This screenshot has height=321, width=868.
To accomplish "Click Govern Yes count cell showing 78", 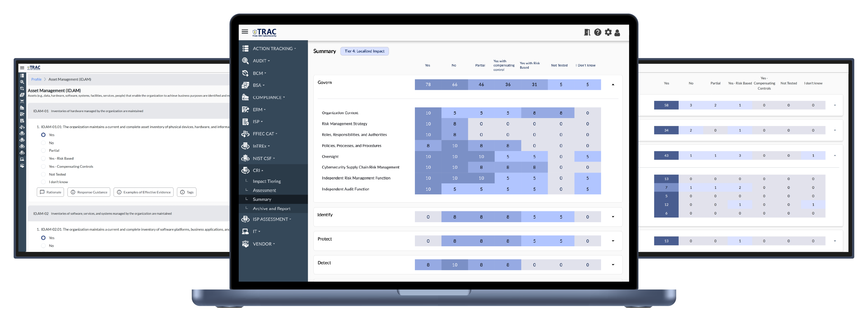I will point(428,85).
